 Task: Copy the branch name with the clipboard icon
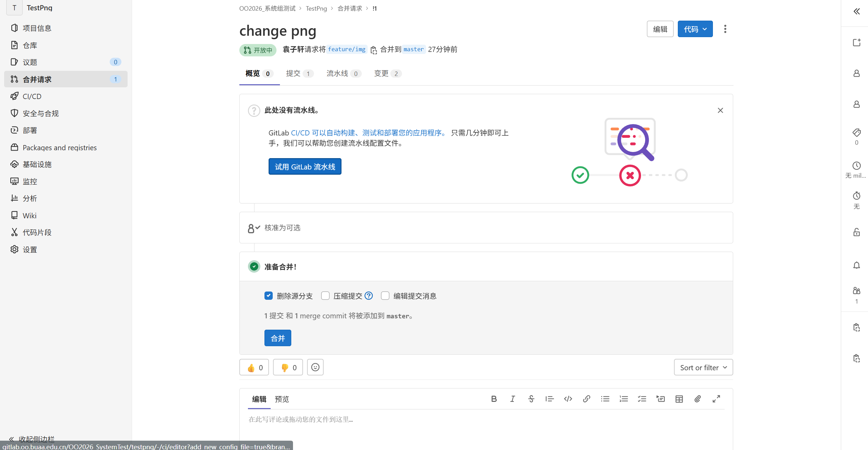(374, 50)
